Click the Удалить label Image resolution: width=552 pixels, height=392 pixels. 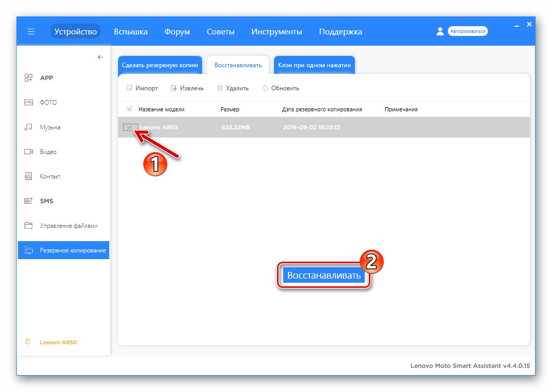point(238,88)
